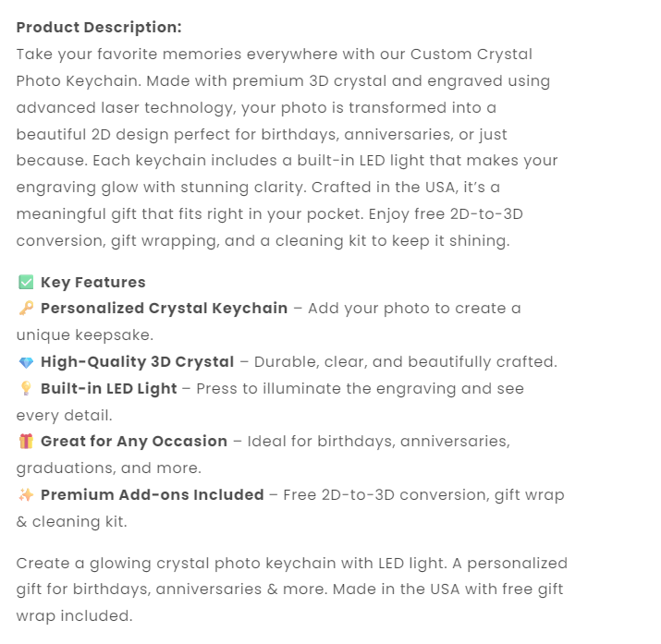Click "Create a glowing crystal photo keychain" sentence

coord(163,563)
